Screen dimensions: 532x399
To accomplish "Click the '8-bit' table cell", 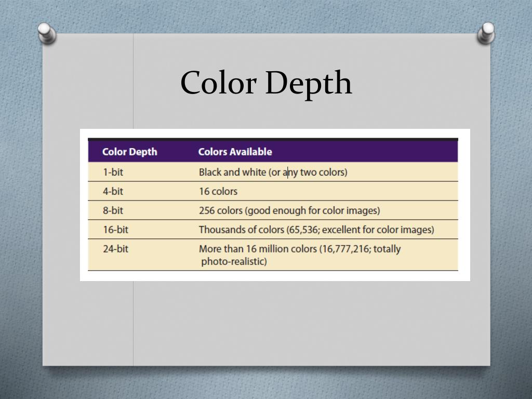I will 113,210.
